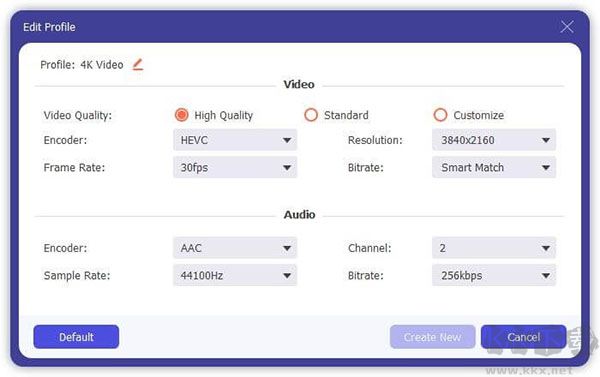Viewport: 600px width, 377px height.
Task: Select the Standard video quality option
Action: (311, 115)
